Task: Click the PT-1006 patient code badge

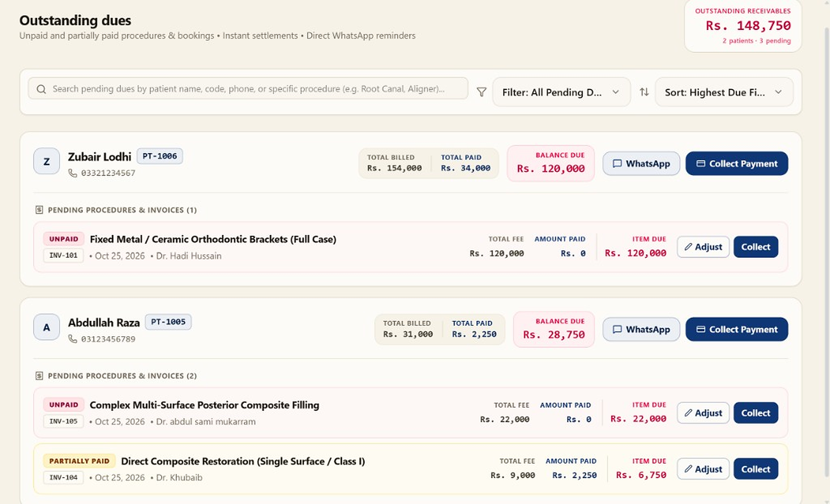Action: coord(160,156)
